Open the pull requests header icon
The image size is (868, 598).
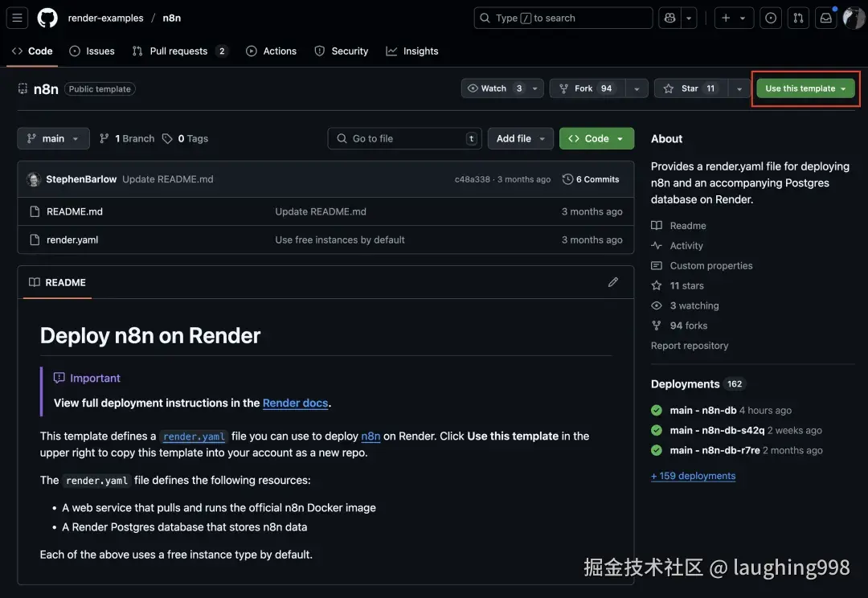[x=798, y=18]
